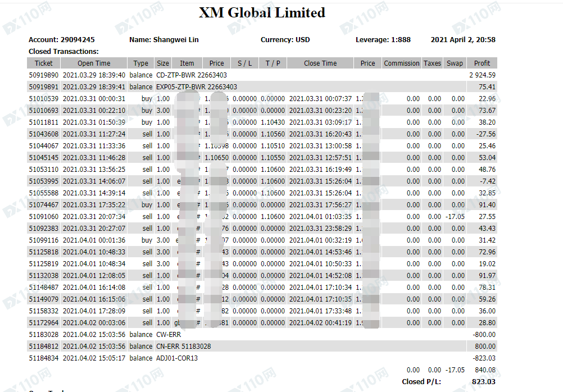563x392 pixels.
Task: Select the Account: 29094245 text
Action: 62,40
